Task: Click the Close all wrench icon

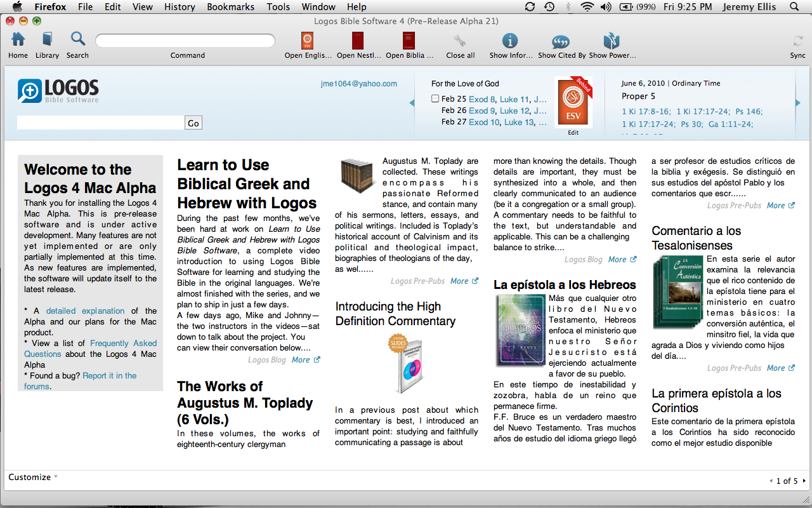Action: 460,41
